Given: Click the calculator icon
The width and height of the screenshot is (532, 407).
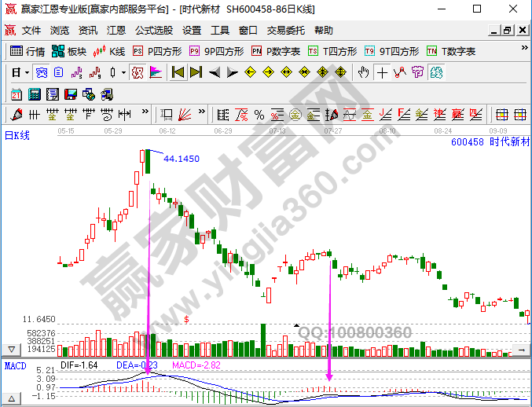Looking at the screenshot, I should pyautogui.click(x=34, y=93).
